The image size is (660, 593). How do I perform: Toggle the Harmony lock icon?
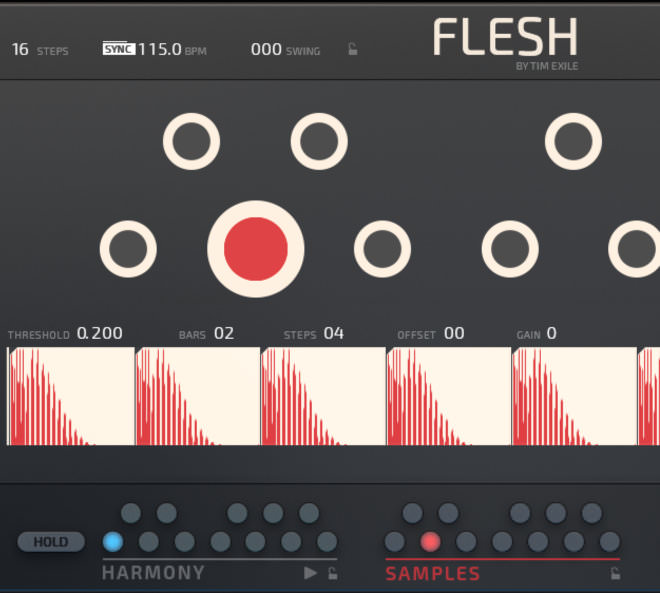tap(333, 573)
